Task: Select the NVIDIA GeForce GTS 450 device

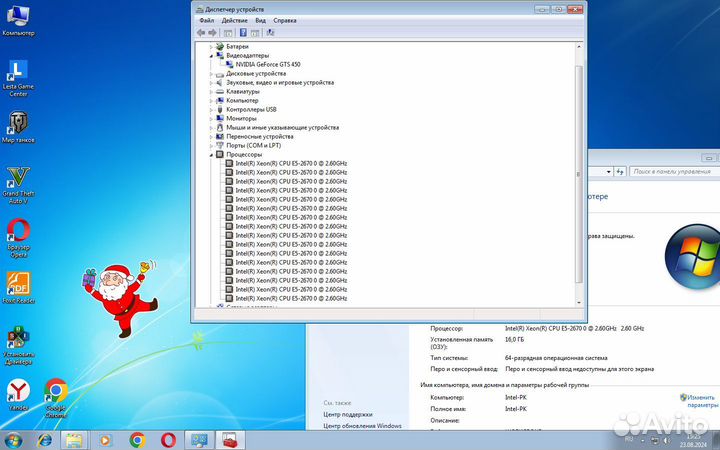Action: point(264,64)
